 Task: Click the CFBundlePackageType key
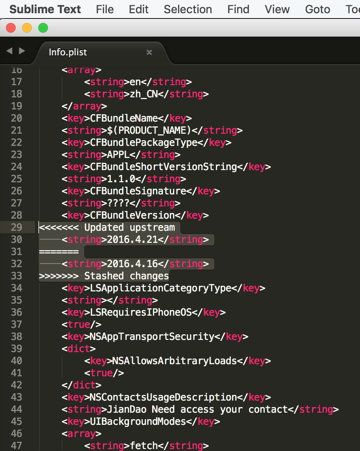coord(144,142)
